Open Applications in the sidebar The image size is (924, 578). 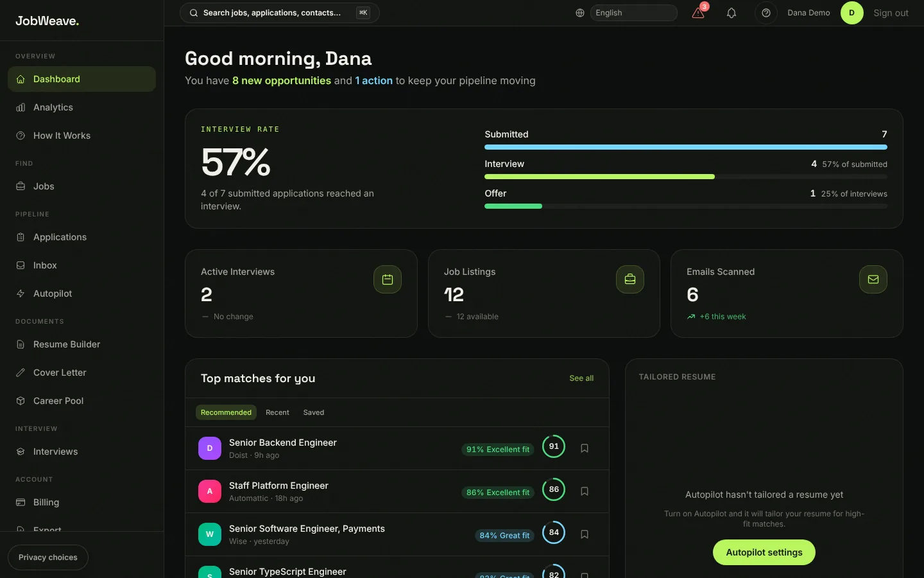click(81, 237)
